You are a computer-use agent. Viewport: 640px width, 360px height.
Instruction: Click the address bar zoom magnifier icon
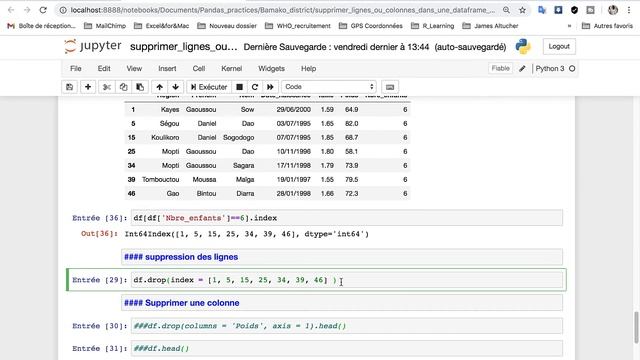tap(506, 10)
